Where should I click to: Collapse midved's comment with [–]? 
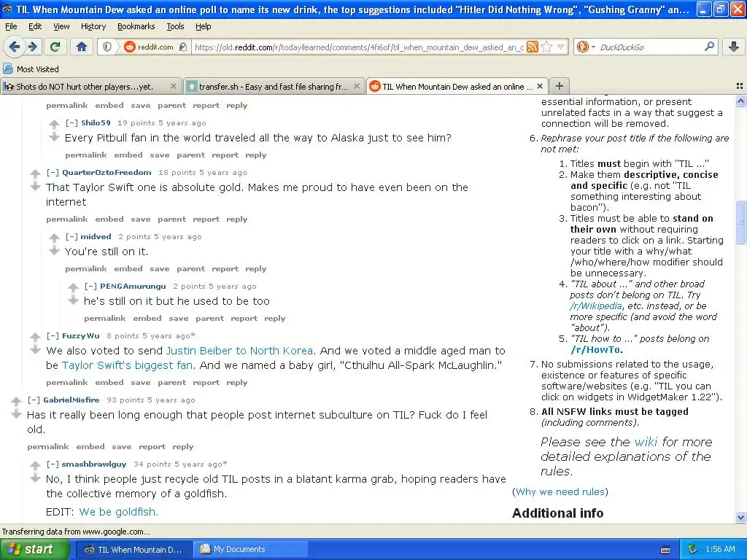[x=71, y=237]
